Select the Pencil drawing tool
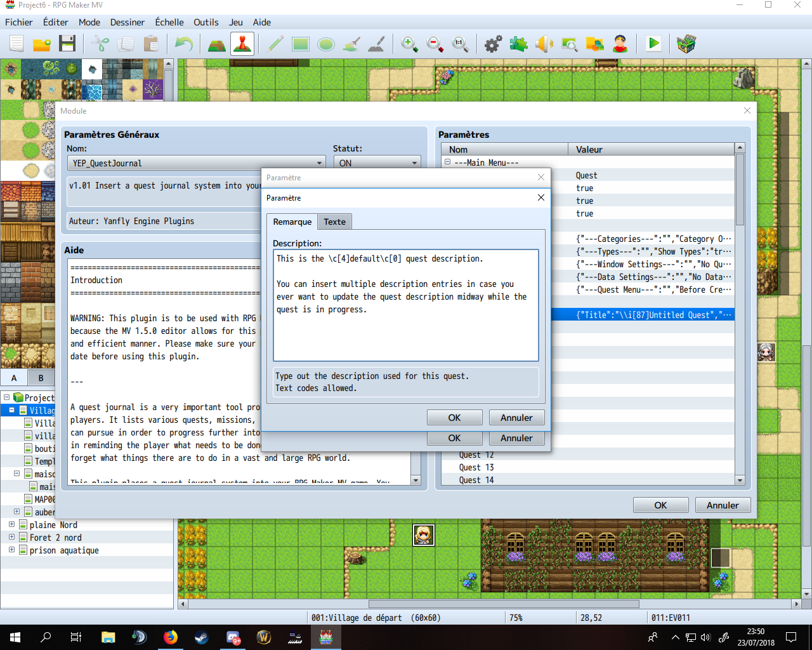The height and width of the screenshot is (650, 812). (275, 44)
